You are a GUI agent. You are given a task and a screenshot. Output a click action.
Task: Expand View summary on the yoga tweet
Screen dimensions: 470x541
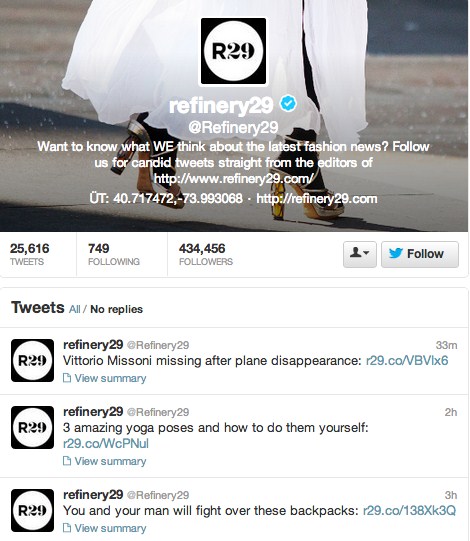click(105, 461)
